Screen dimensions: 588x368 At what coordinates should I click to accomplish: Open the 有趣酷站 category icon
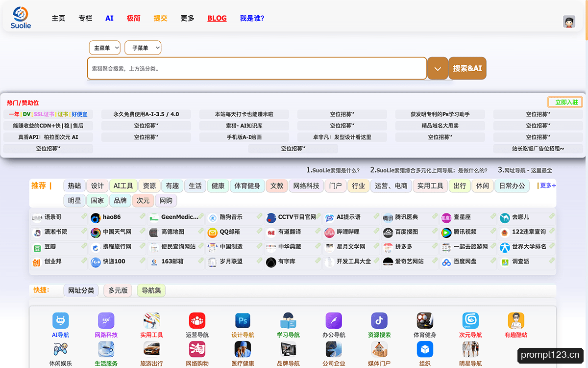pyautogui.click(x=516, y=321)
